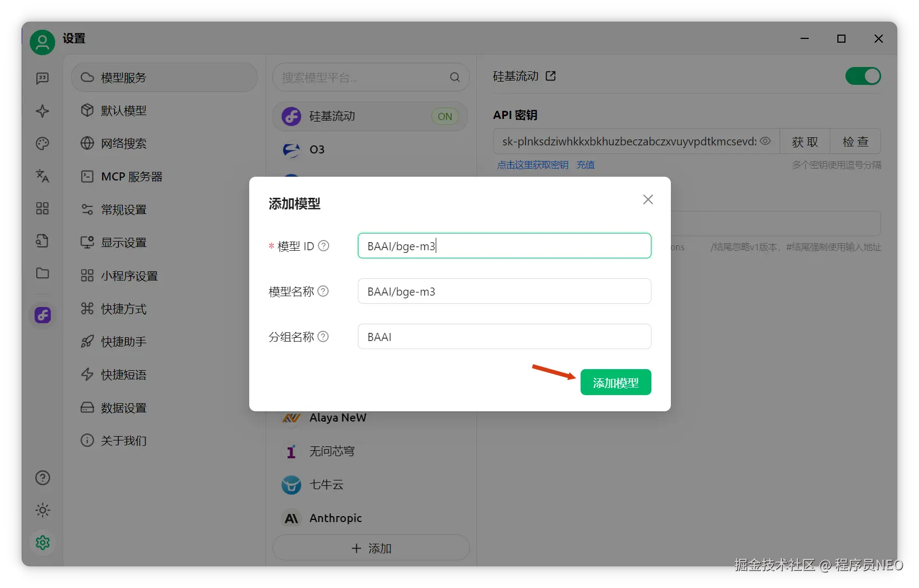
Task: Open the 快捷助手 settings section
Action: click(164, 342)
